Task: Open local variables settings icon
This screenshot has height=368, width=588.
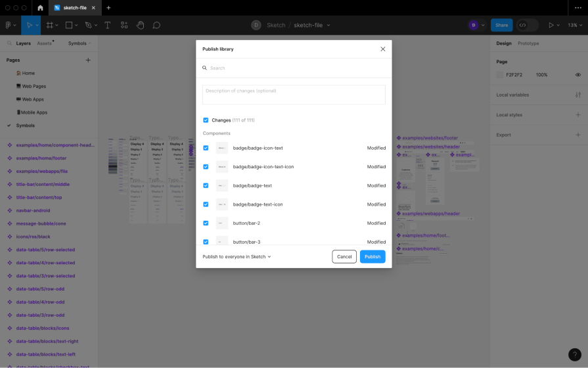Action: click(577, 95)
